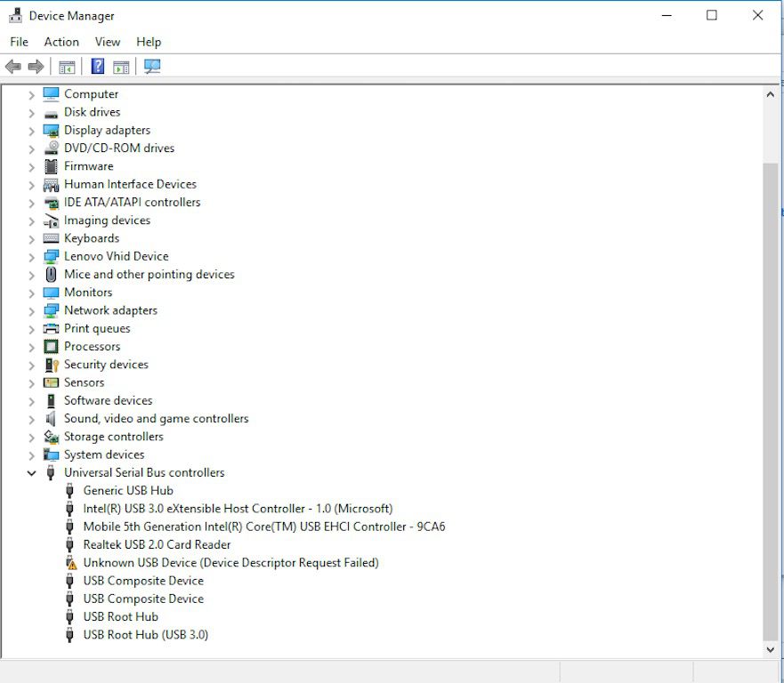Click the Security devices key icon
Viewport: 784px width, 683px height.
coord(52,365)
